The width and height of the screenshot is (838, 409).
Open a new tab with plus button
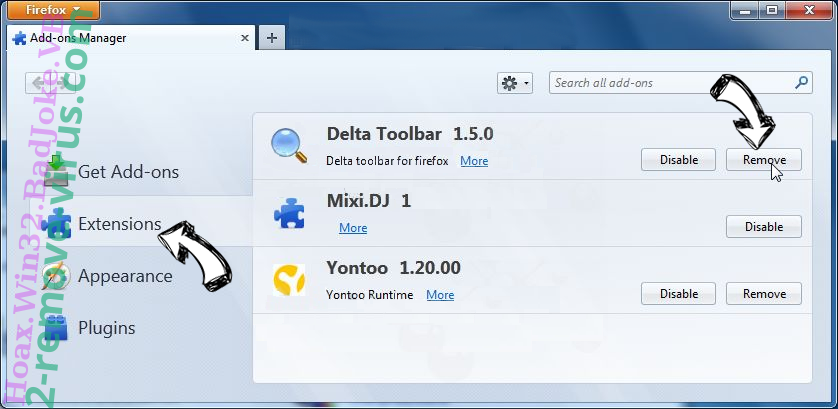click(271, 38)
